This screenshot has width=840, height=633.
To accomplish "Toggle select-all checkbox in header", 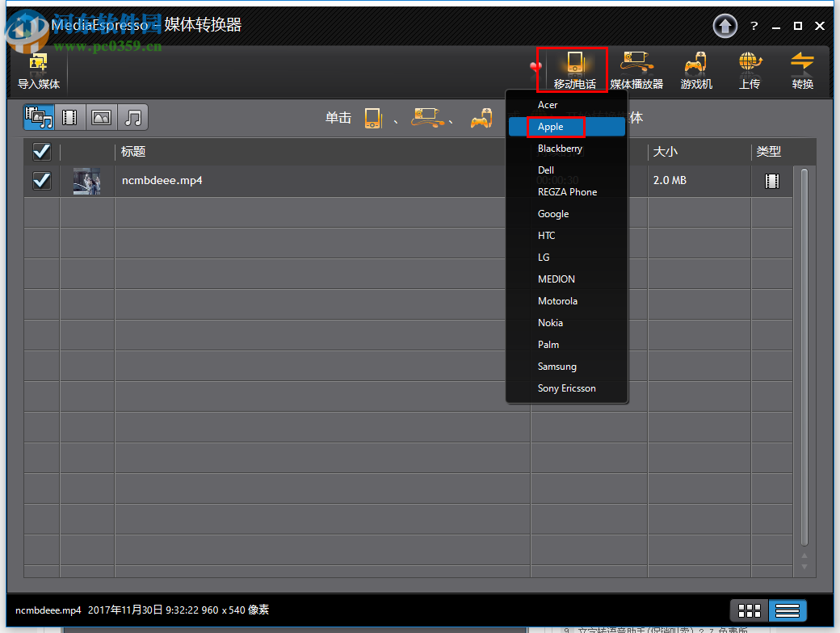I will (x=42, y=152).
